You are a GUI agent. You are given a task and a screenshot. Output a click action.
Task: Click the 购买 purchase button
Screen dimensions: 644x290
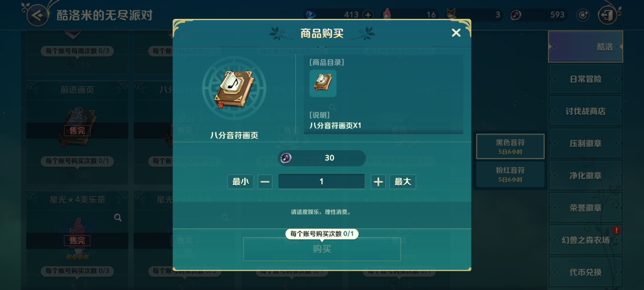click(x=322, y=249)
